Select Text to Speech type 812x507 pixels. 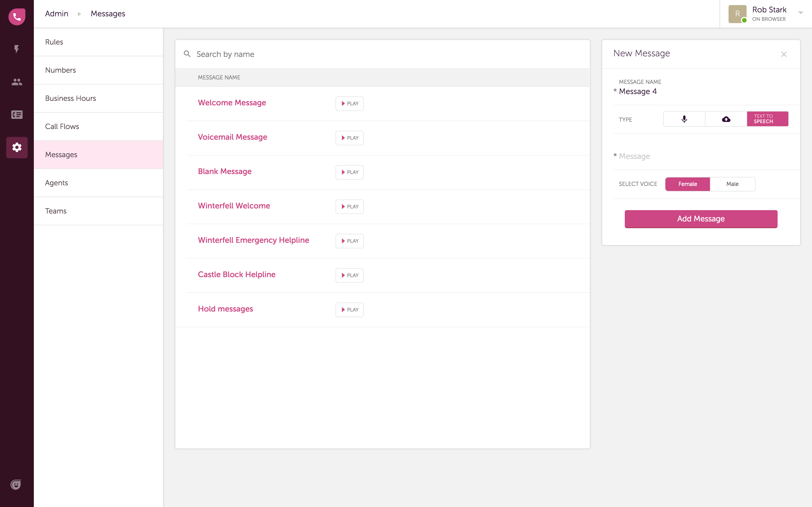click(767, 119)
